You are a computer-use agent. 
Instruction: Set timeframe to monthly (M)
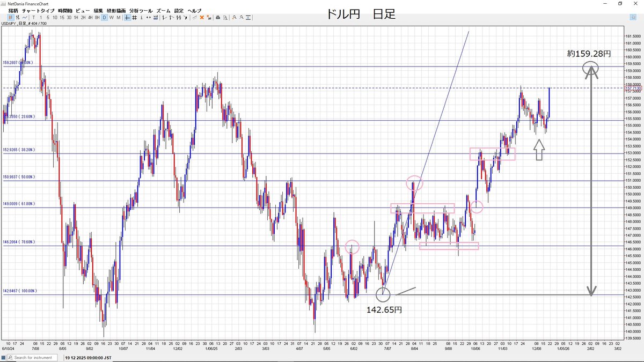tap(118, 17)
